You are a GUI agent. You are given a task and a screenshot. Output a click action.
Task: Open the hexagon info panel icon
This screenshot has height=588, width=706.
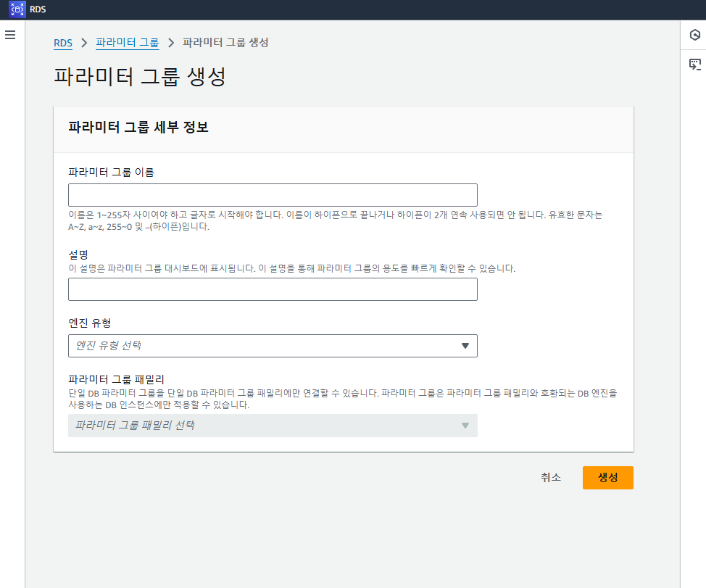(x=694, y=35)
